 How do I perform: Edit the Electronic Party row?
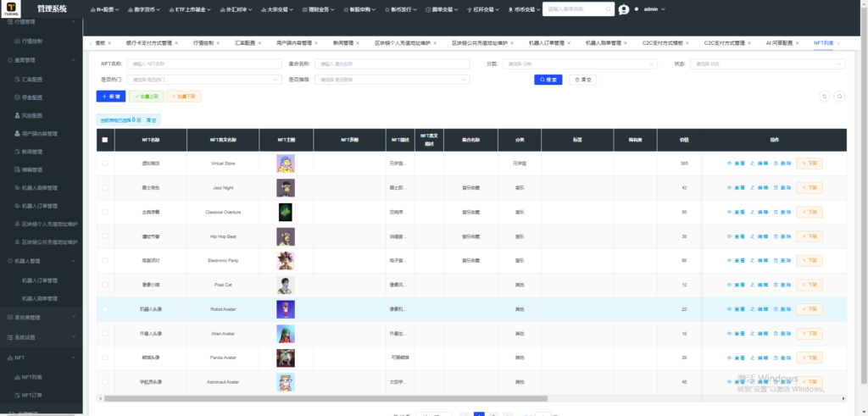(x=759, y=261)
